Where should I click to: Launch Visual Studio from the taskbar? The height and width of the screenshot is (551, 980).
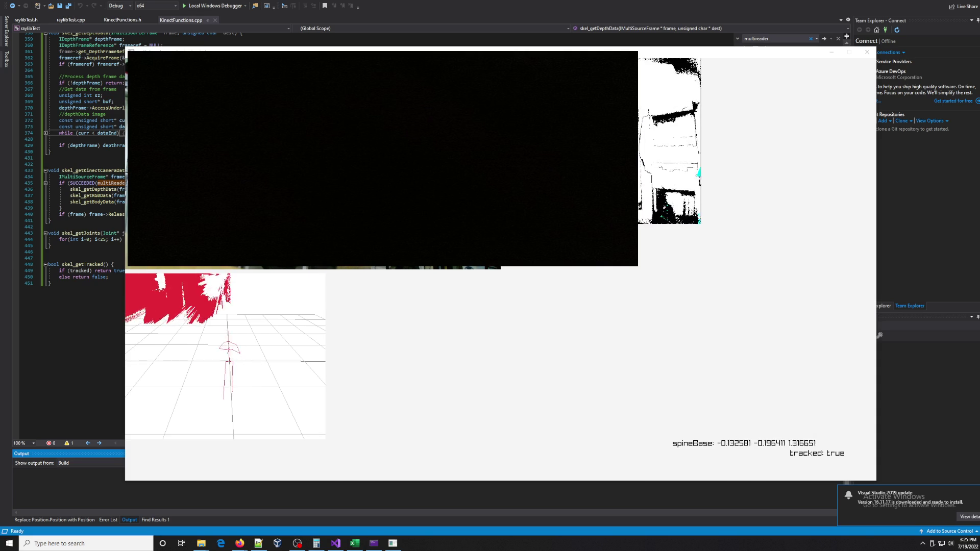pos(335,543)
